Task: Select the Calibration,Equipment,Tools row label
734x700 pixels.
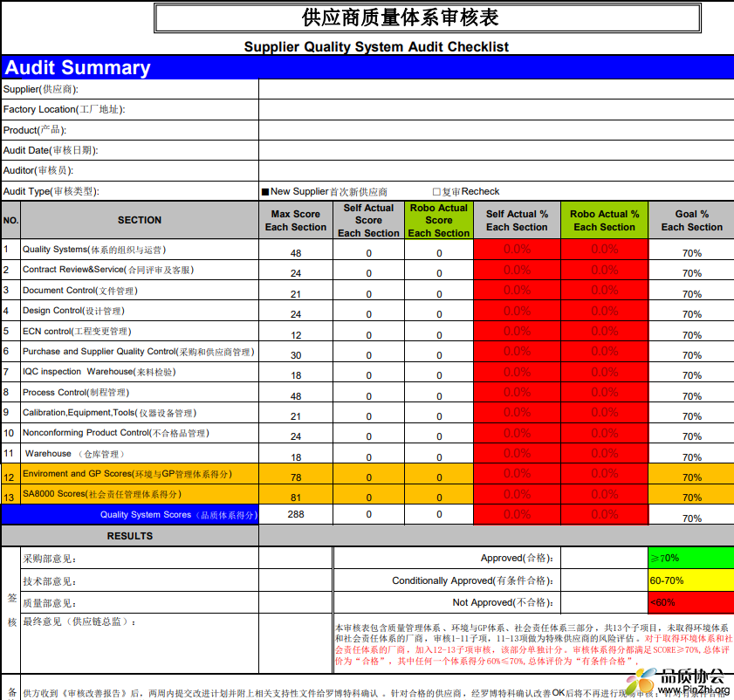Action: click(110, 413)
